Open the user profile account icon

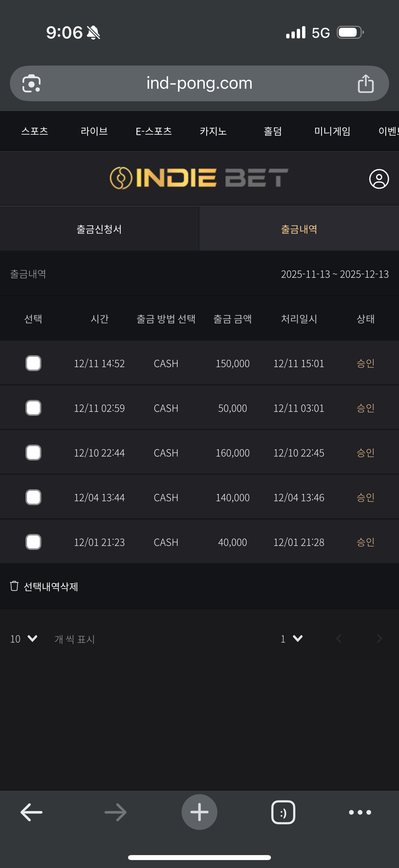(379, 179)
